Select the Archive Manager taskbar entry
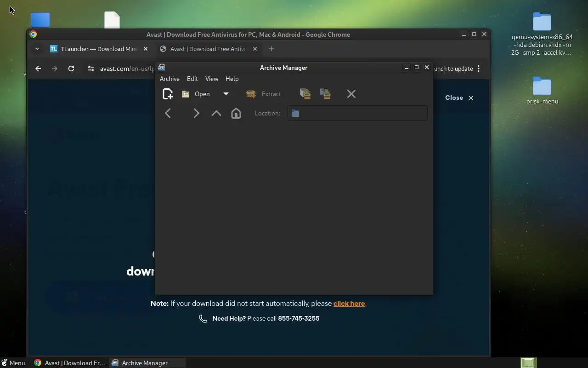 pyautogui.click(x=147, y=363)
